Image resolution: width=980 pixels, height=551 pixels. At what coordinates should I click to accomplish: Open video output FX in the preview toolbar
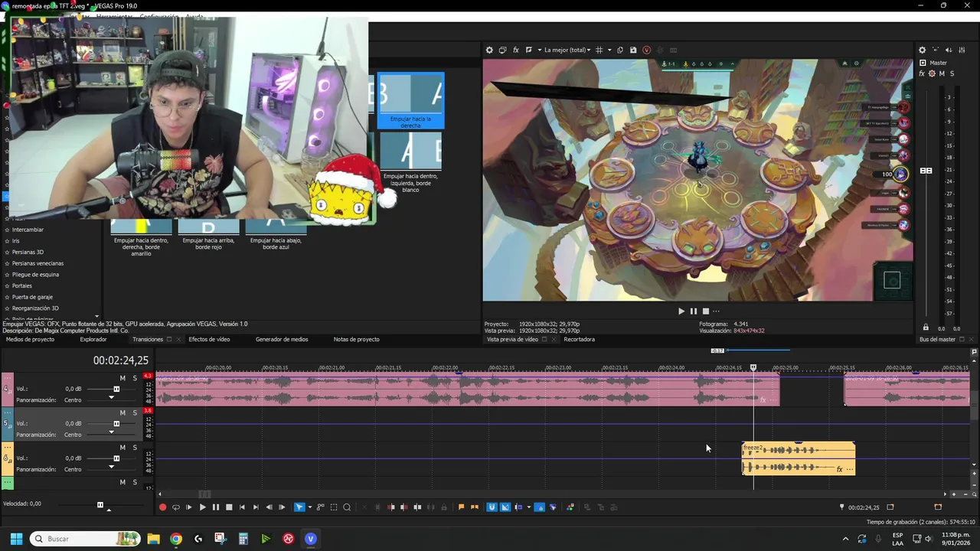(x=516, y=50)
